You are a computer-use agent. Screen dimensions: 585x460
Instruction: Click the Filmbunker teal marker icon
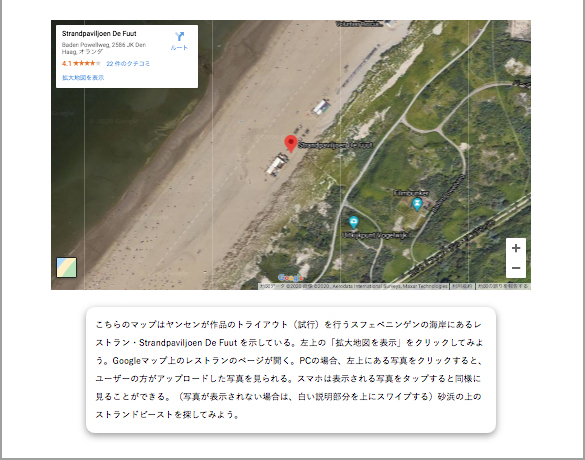417,204
